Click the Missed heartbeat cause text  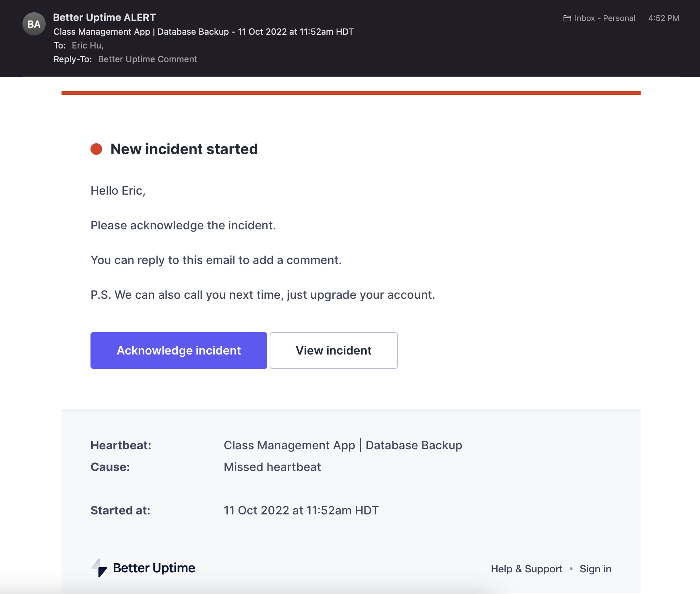pyautogui.click(x=272, y=467)
